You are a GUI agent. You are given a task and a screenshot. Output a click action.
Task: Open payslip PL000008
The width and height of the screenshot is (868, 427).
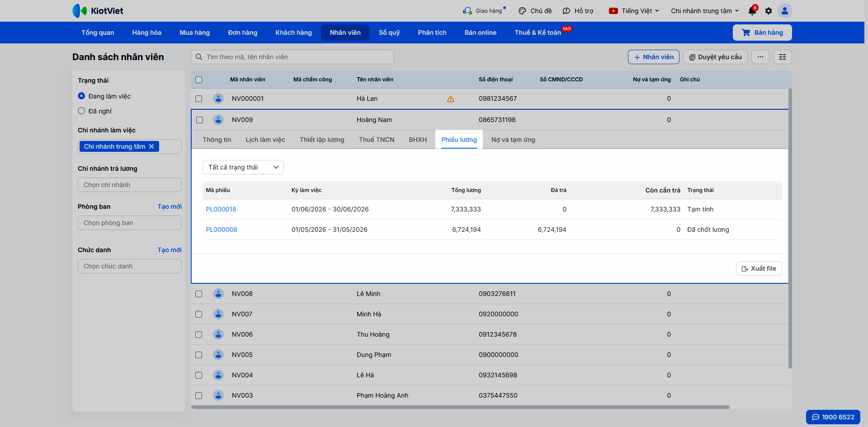pos(222,230)
